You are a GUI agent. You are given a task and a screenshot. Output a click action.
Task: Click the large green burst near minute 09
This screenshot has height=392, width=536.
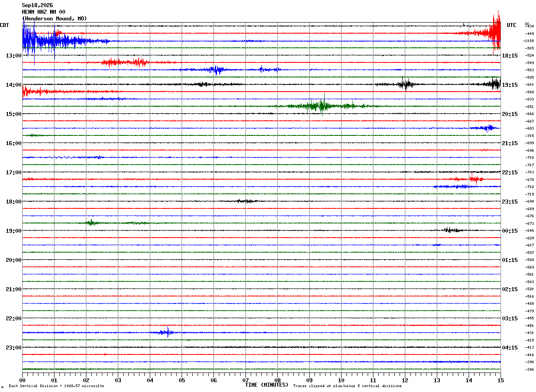tap(322, 106)
